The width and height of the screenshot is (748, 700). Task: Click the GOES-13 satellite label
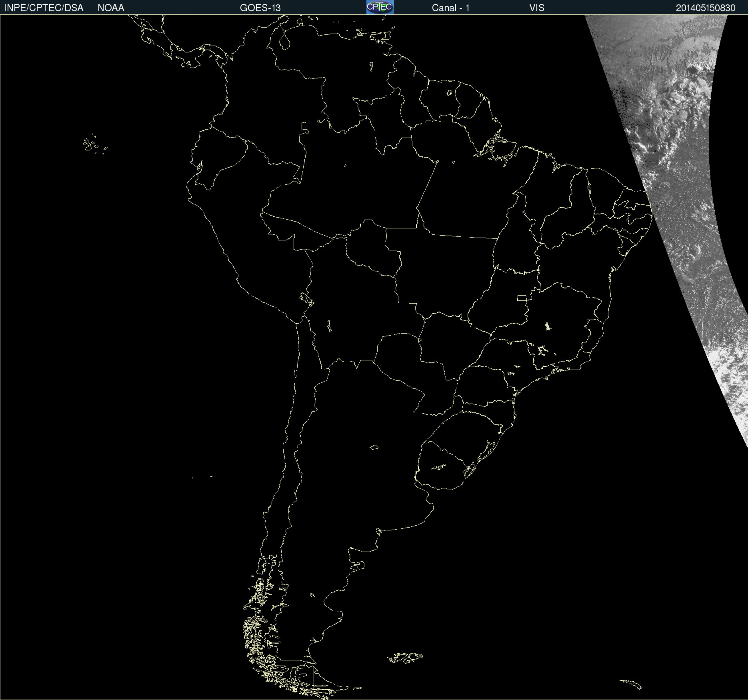pos(260,8)
